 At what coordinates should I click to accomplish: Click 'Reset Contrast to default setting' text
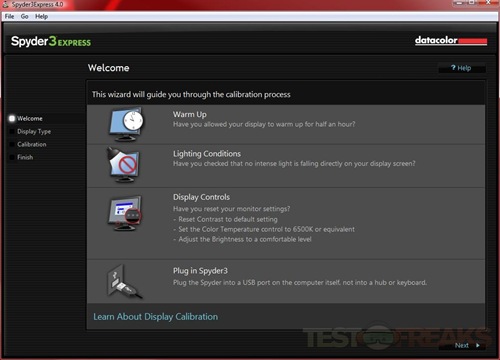[228, 219]
